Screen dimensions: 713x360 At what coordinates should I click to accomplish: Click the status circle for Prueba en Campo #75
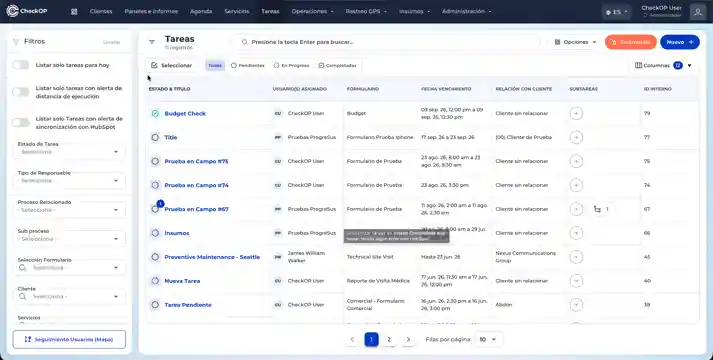click(x=155, y=161)
